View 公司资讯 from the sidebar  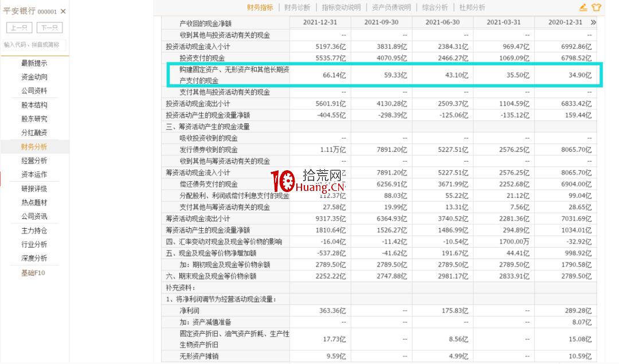coord(34,216)
